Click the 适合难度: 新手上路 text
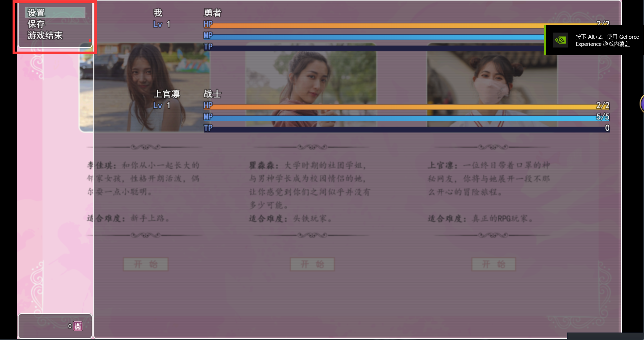The height and width of the screenshot is (340, 644). (128, 218)
